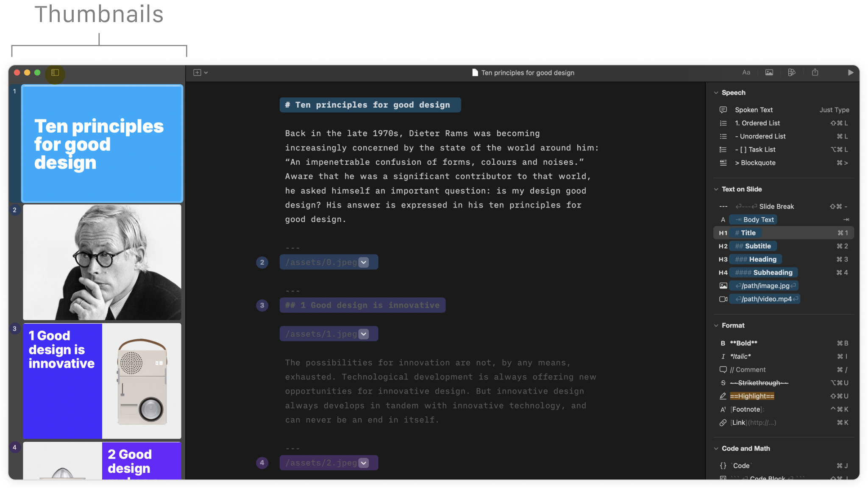This screenshot has width=868, height=488.
Task: Click the Footnote icon
Action: (723, 410)
